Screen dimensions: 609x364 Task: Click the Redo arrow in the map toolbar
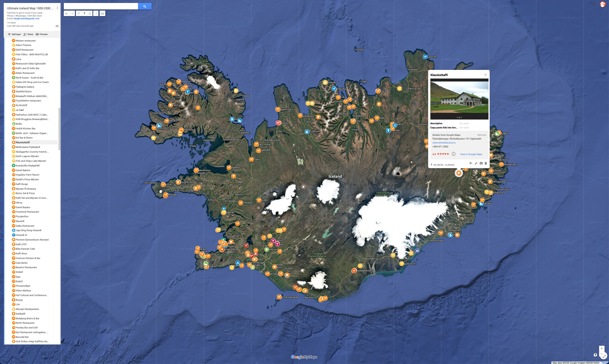click(x=72, y=14)
